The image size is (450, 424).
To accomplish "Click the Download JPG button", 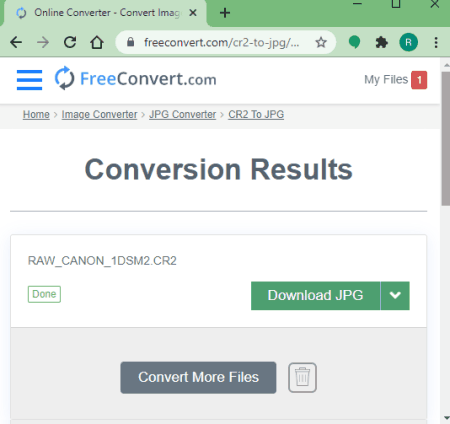I will (315, 296).
